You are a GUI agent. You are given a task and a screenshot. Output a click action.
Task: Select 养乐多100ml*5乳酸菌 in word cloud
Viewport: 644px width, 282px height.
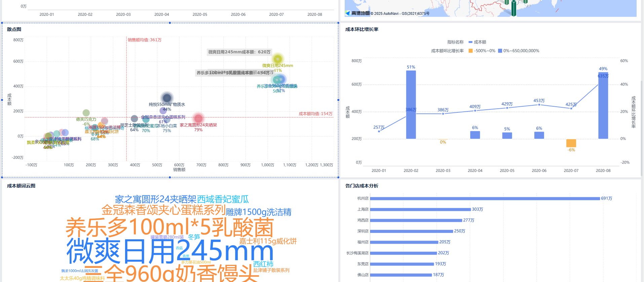169,227
